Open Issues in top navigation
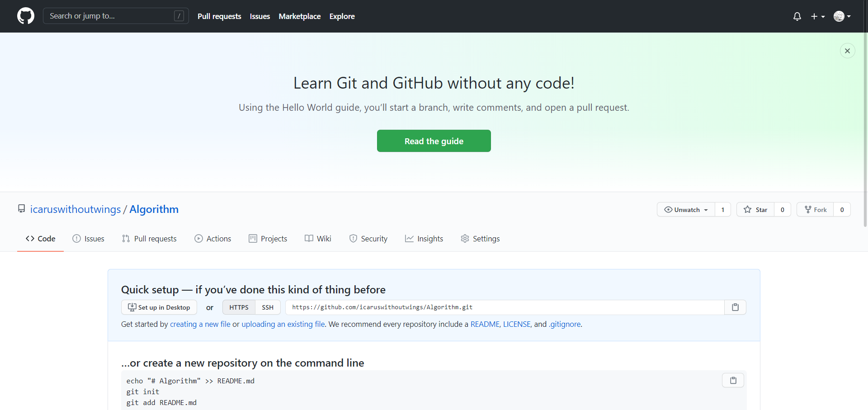 [260, 16]
